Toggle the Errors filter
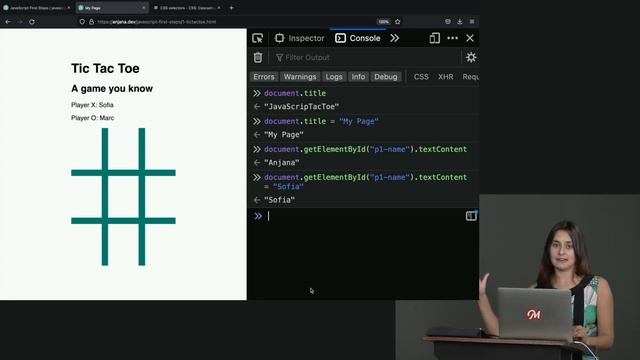This screenshot has width=640, height=360. point(264,77)
